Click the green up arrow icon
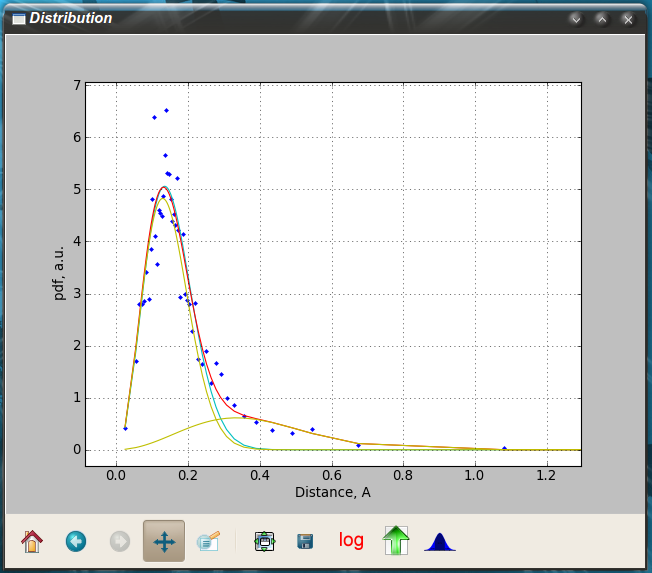The width and height of the screenshot is (652, 573). point(396,540)
